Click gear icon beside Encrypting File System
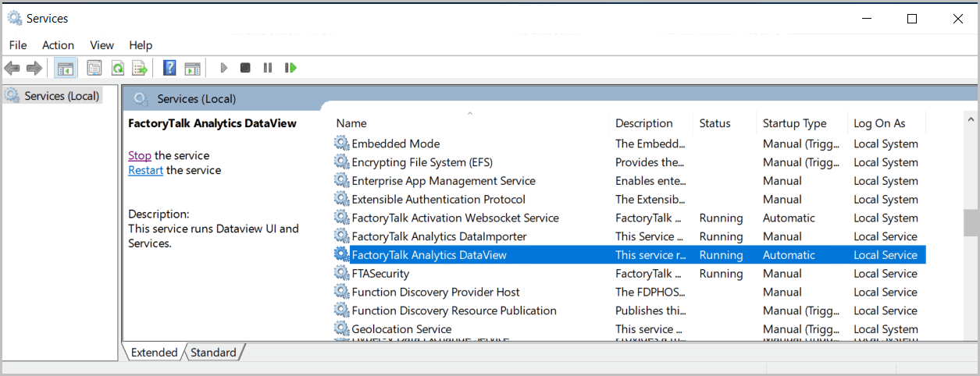This screenshot has width=980, height=376. (341, 162)
